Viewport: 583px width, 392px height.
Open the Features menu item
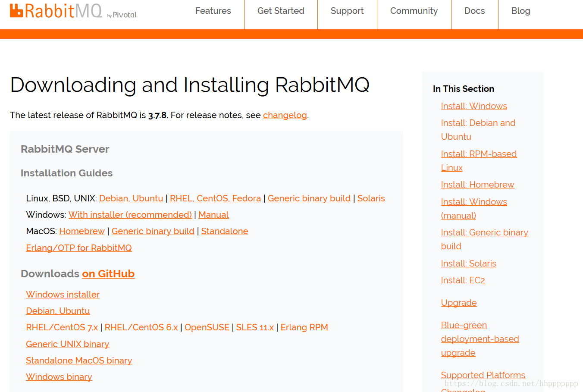213,11
